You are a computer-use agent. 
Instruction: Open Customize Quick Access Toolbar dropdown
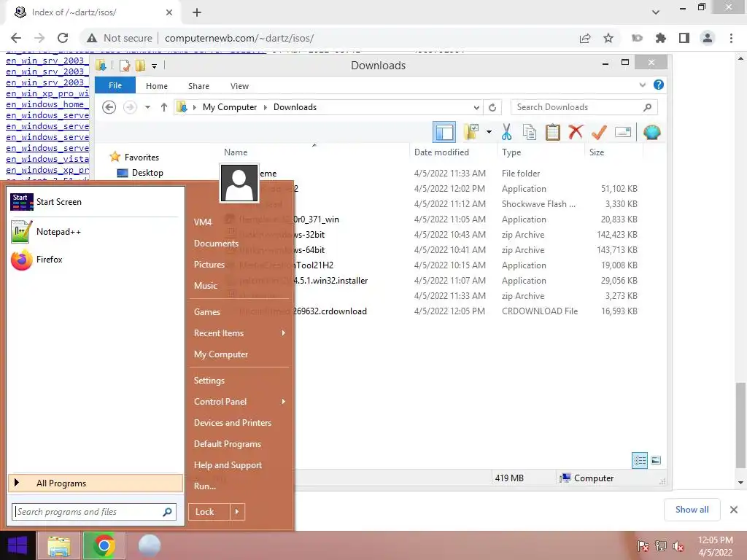pos(155,66)
